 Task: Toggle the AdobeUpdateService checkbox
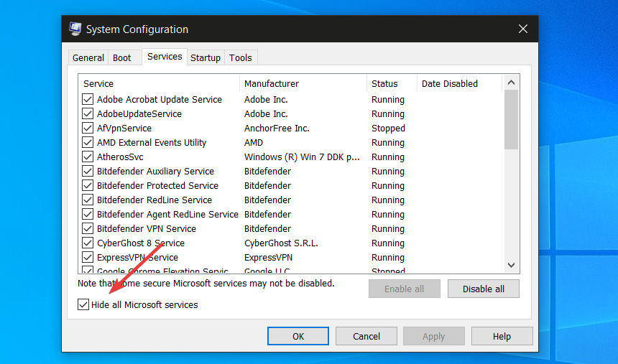pos(88,114)
